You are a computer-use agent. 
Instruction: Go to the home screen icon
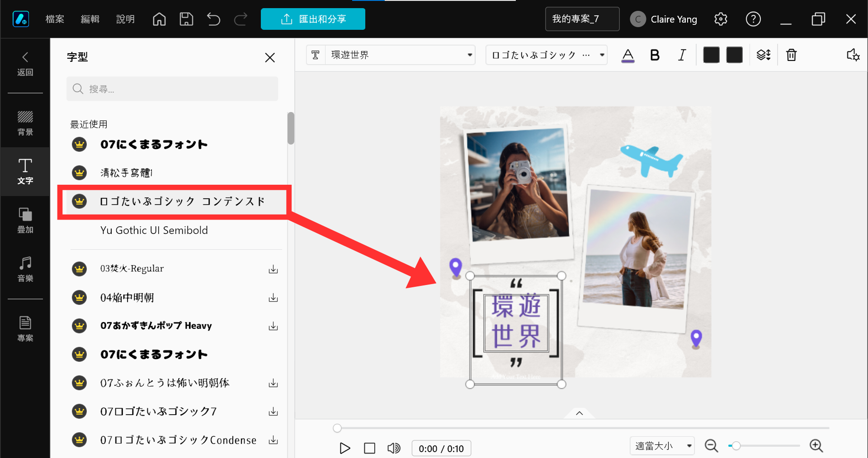[159, 19]
